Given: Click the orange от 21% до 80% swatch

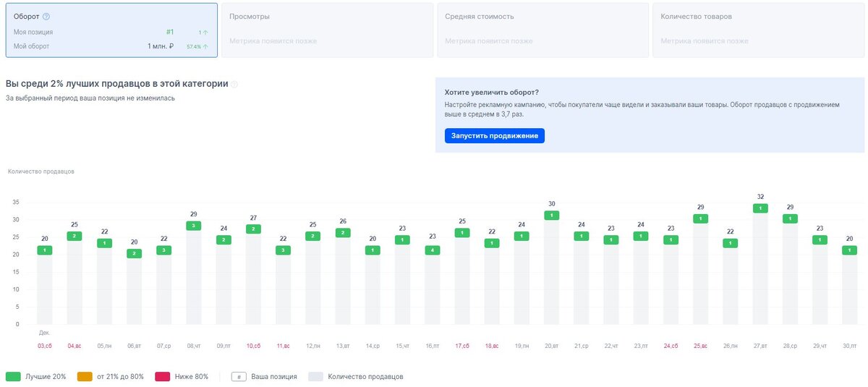Looking at the screenshot, I should (x=85, y=377).
